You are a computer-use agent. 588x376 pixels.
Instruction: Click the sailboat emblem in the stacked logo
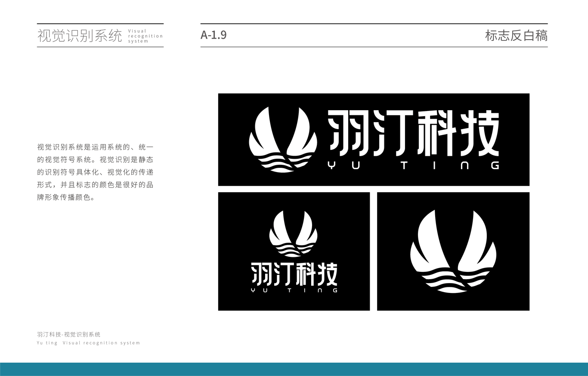pyautogui.click(x=294, y=234)
